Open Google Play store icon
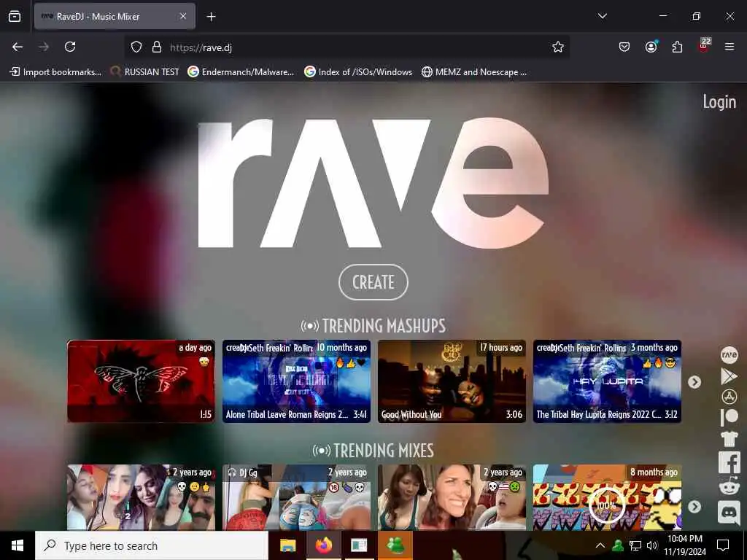The width and height of the screenshot is (747, 560). click(729, 376)
